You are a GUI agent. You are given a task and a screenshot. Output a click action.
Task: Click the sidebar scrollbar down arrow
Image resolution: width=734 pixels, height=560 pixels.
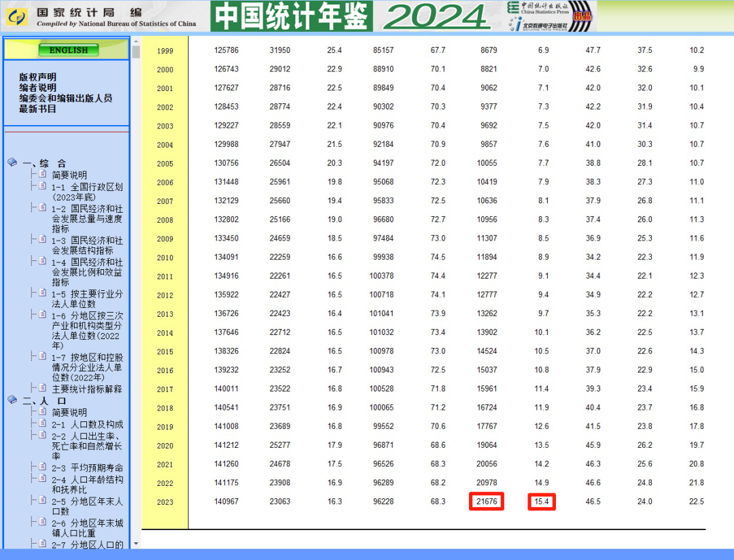click(x=136, y=544)
